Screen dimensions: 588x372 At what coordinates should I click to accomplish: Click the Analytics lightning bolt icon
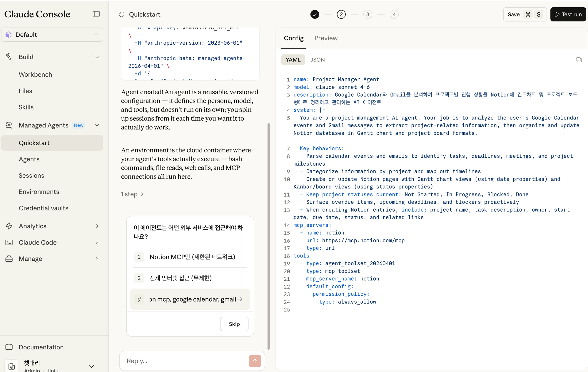(9, 226)
